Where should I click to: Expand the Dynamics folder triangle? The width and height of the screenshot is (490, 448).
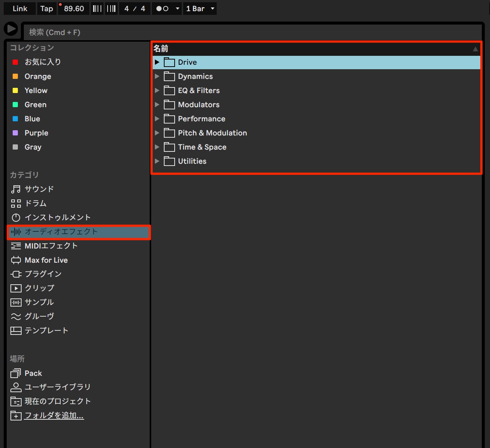(157, 76)
